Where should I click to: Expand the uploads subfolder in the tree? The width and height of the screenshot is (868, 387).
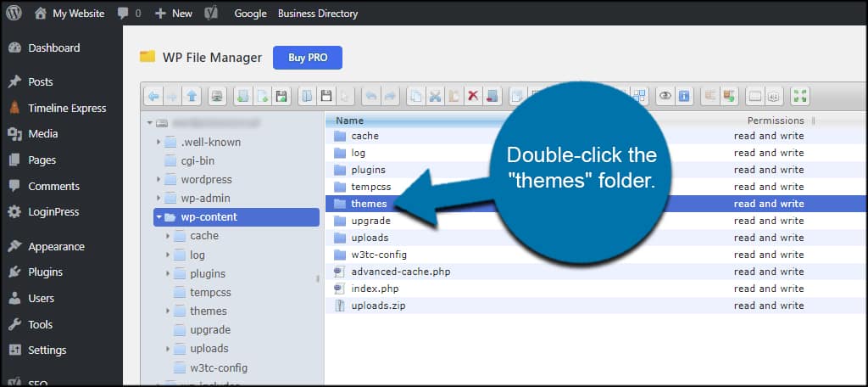pyautogui.click(x=168, y=349)
